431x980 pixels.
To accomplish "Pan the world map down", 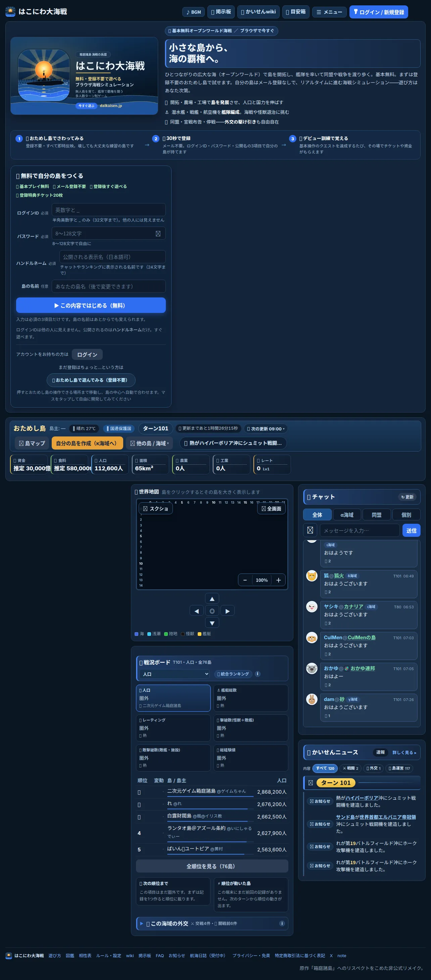I will [212, 623].
